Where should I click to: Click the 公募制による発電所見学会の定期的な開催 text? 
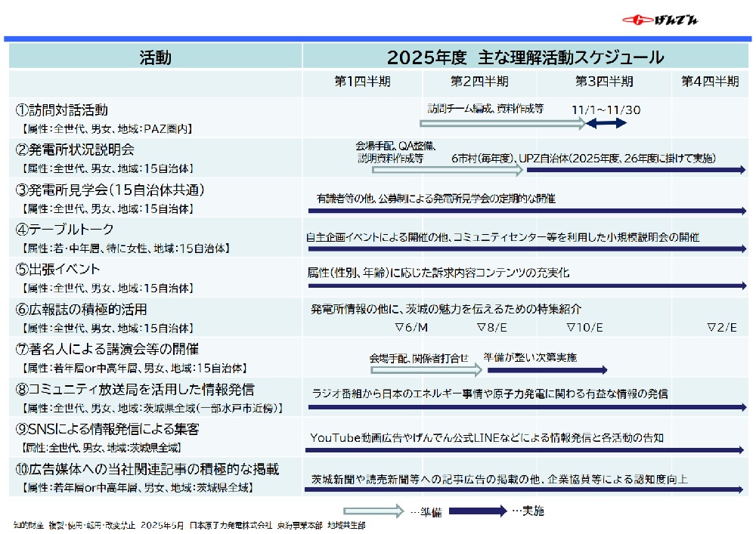point(466,199)
